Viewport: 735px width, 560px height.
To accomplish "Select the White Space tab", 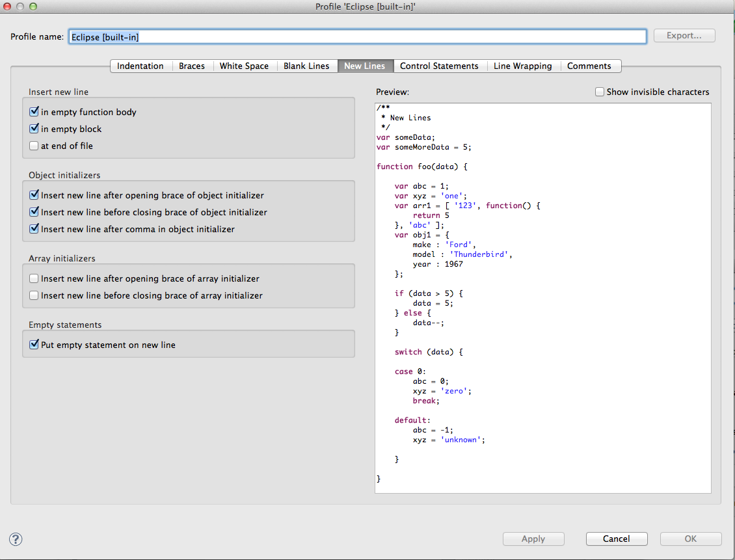I will coord(244,66).
